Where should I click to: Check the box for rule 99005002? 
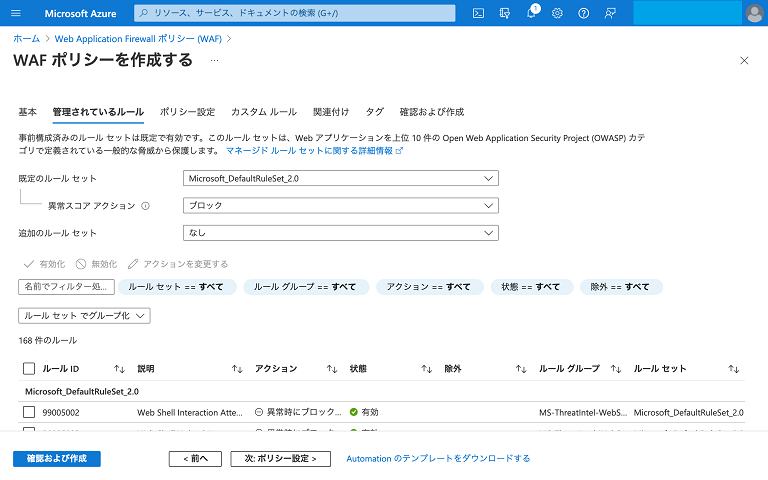pos(29,412)
